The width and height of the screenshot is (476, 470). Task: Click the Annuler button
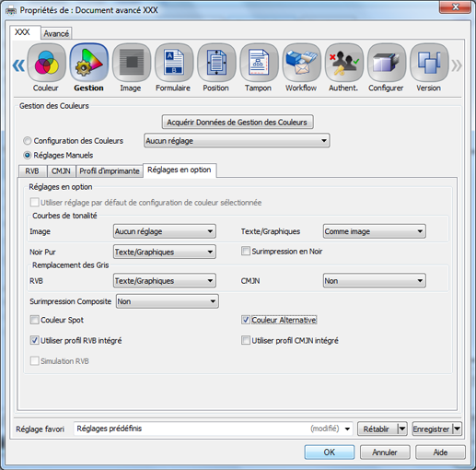[385, 452]
